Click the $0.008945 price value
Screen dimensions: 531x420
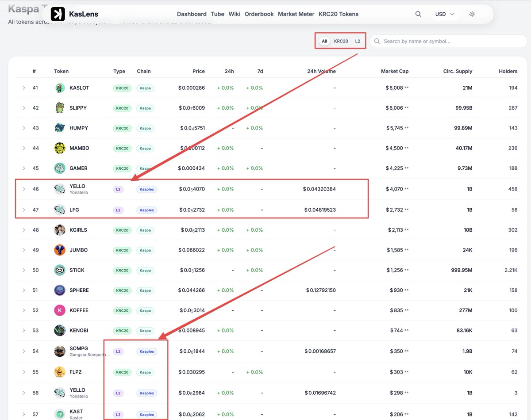192,331
